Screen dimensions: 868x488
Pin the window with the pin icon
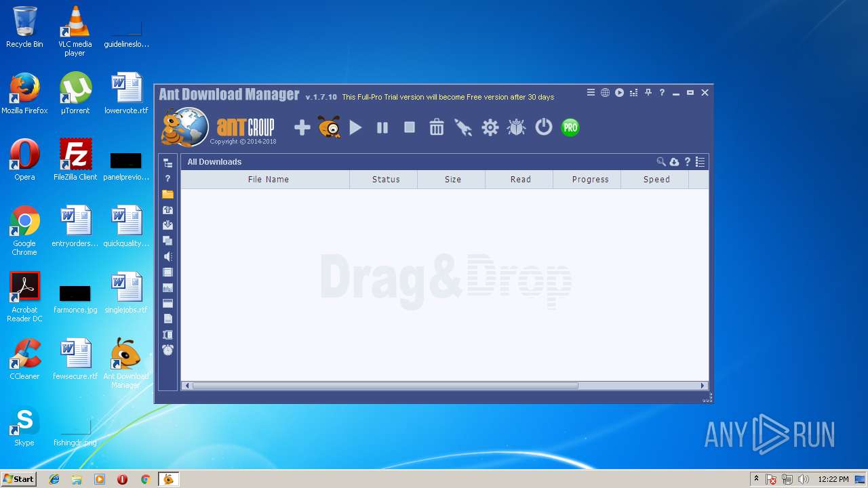pyautogui.click(x=648, y=93)
